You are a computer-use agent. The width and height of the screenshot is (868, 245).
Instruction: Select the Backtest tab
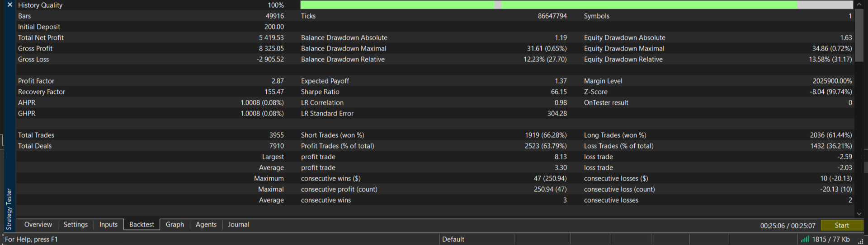coord(142,225)
